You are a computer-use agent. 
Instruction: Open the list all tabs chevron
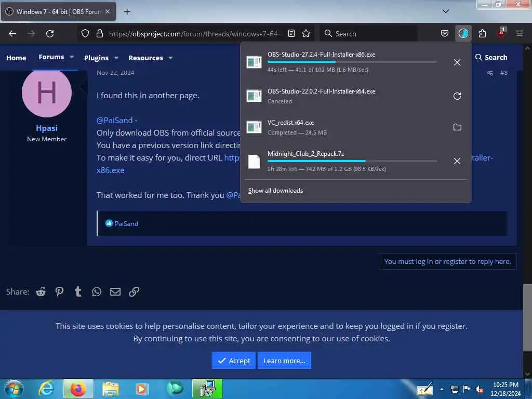tap(446, 11)
